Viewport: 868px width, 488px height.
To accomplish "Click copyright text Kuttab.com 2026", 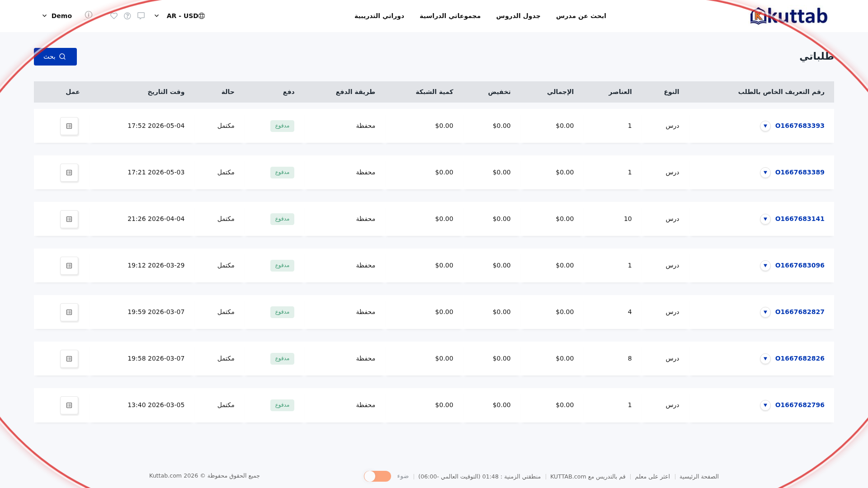I will (x=204, y=476).
